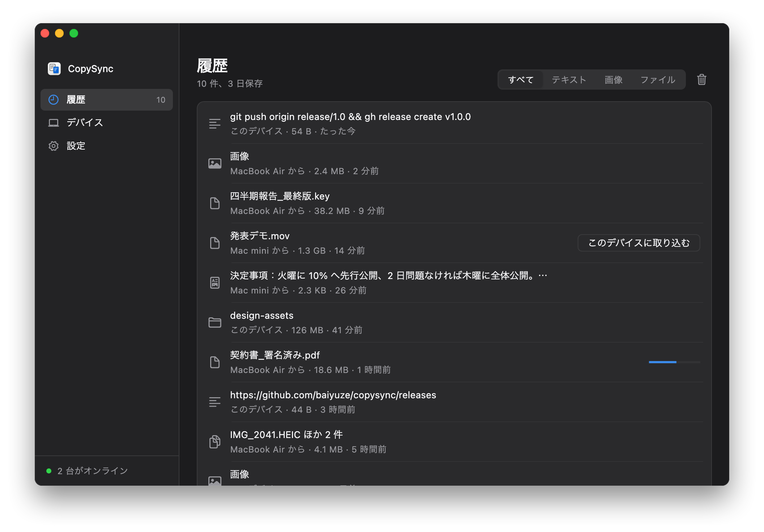
Task: Click the clock icon next to 履歴
Action: click(54, 100)
